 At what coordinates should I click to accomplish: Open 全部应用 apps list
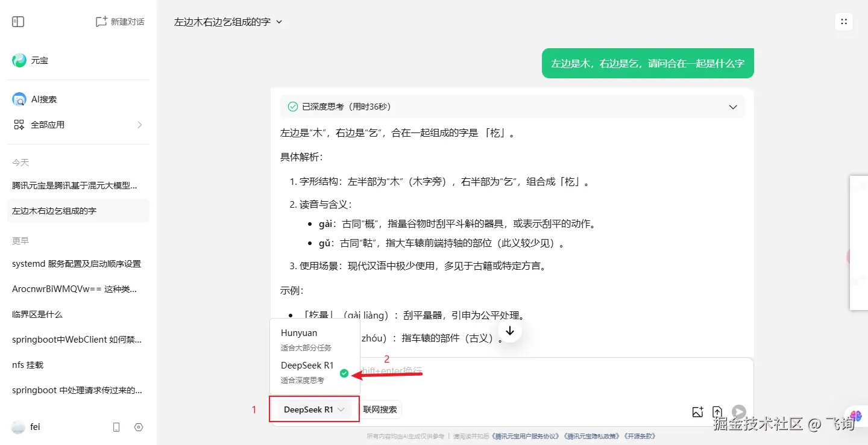78,125
